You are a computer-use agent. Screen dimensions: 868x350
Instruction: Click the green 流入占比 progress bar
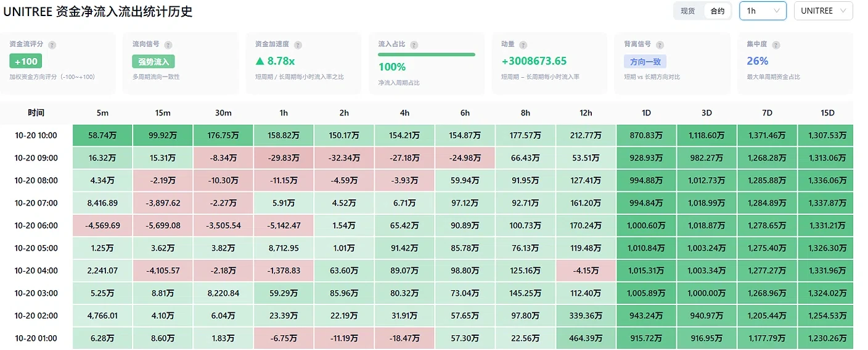tap(427, 54)
